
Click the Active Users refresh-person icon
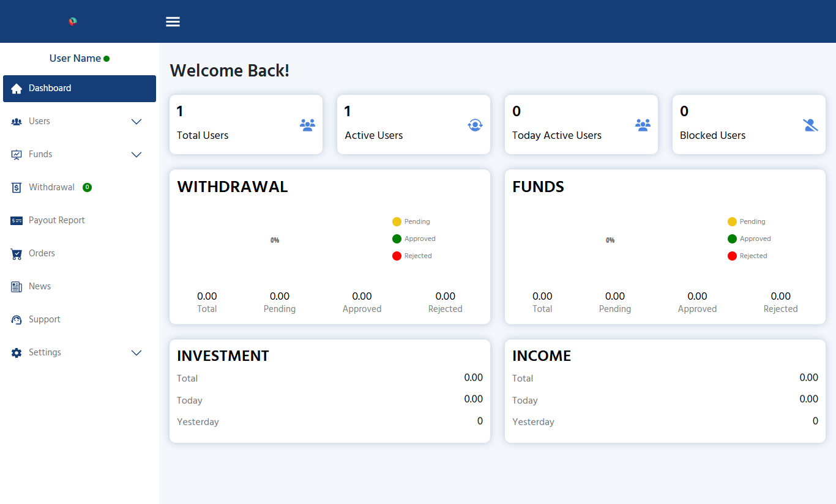475,125
